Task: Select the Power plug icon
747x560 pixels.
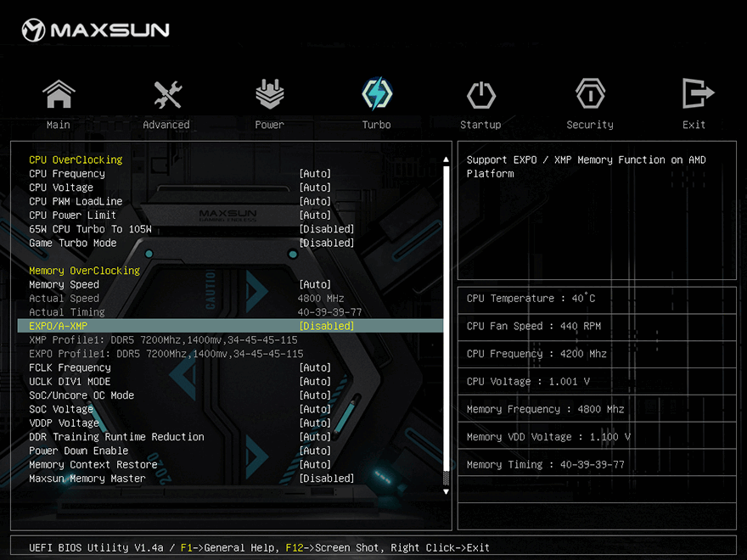Action: point(270,94)
